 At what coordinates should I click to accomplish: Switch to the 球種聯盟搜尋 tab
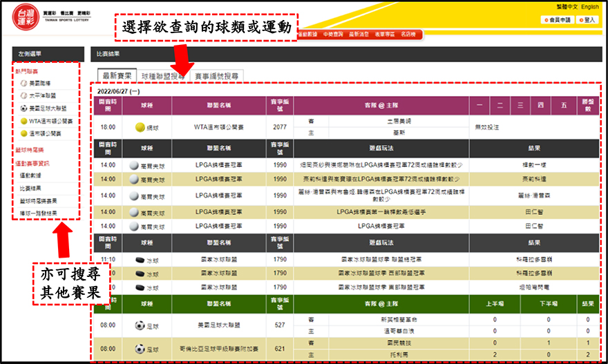163,76
